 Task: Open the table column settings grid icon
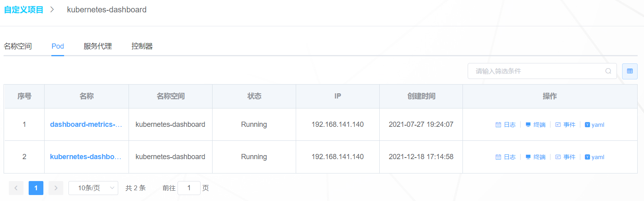(x=630, y=71)
